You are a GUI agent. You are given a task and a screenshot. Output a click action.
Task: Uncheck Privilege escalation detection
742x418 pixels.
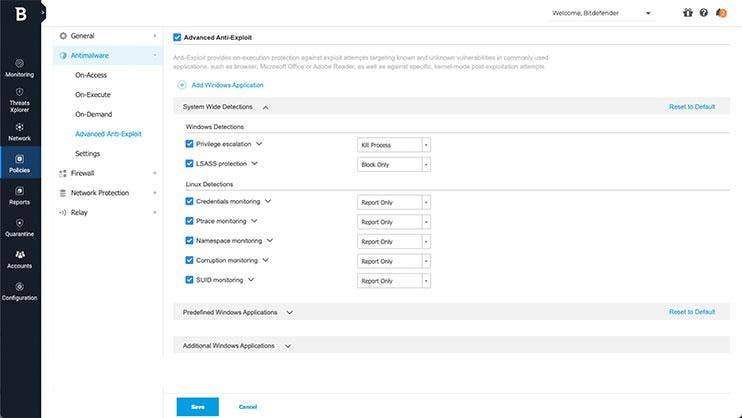(x=190, y=144)
